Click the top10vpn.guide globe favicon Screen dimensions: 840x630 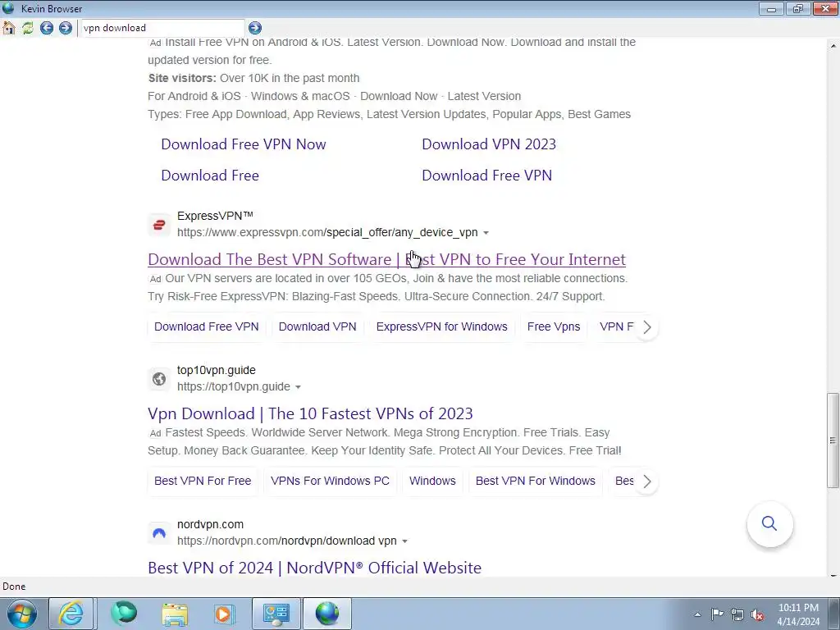click(x=159, y=379)
